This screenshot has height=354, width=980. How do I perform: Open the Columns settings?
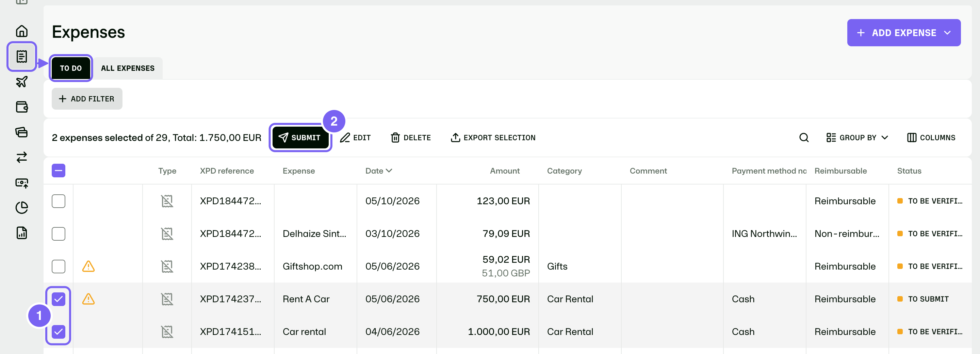pos(931,138)
